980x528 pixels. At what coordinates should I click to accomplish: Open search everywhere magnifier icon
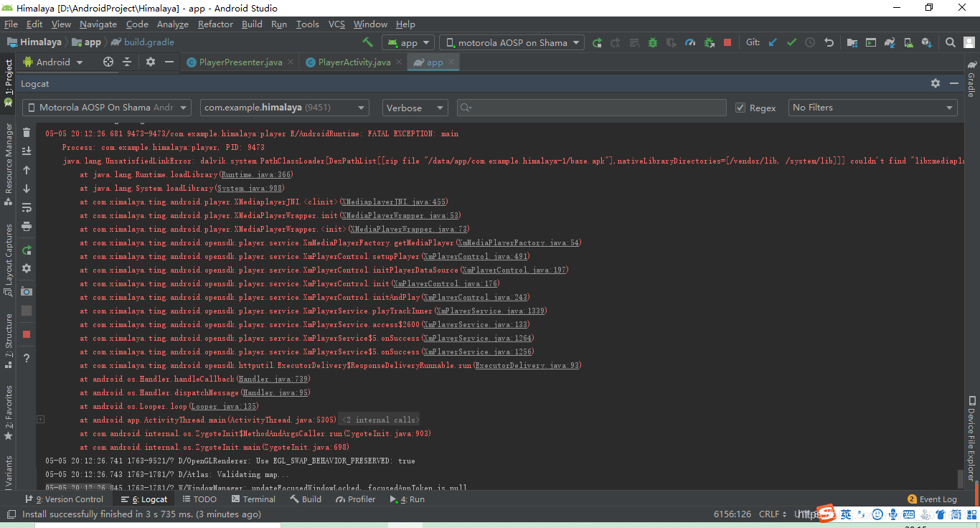click(x=950, y=42)
